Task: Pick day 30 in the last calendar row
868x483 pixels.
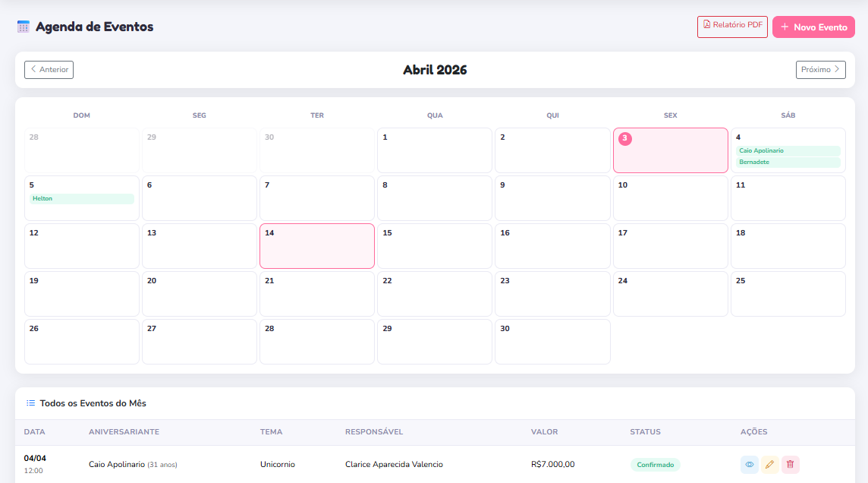Action: click(x=552, y=342)
